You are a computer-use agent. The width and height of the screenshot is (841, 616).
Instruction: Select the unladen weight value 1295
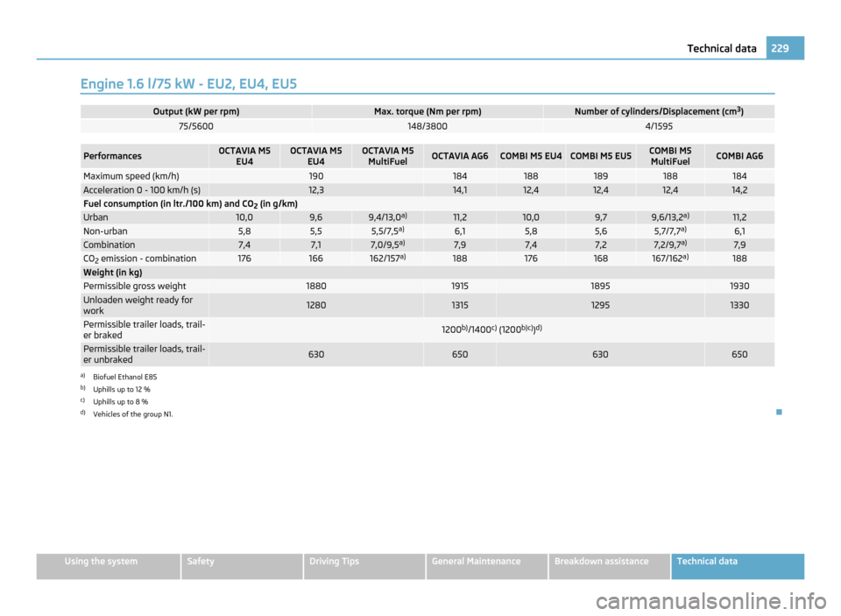tap(600, 305)
